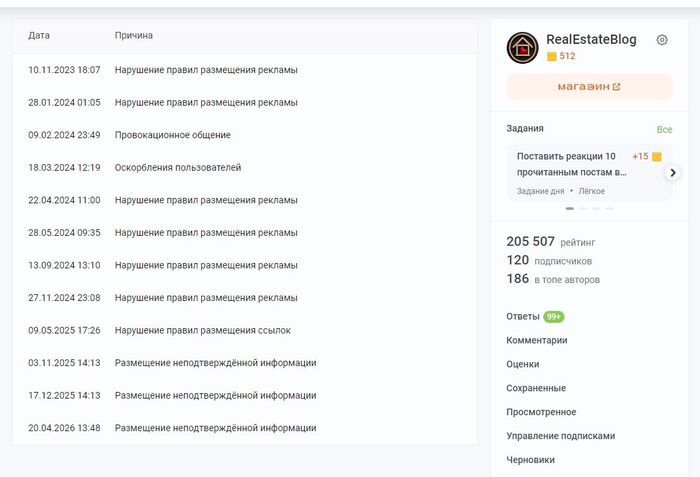Viewport: 700px width, 477px height.
Task: Advance tasks carousel with the right chevron
Action: click(x=673, y=173)
